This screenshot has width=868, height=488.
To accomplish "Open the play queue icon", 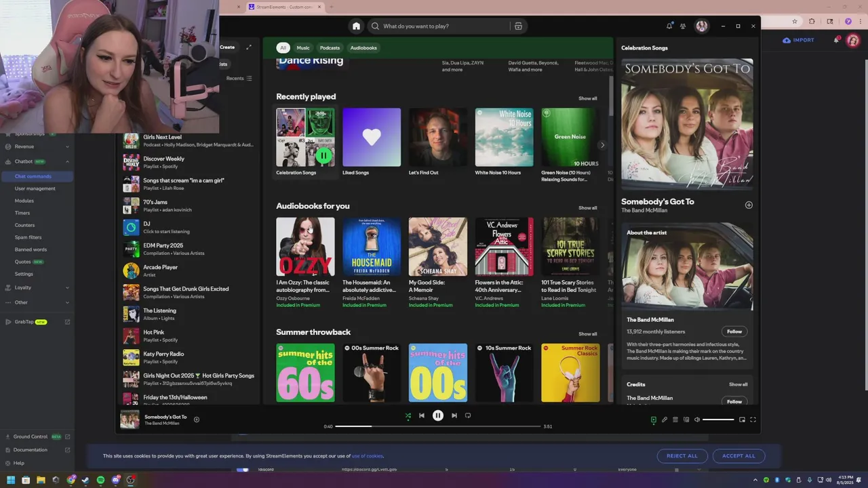I will click(x=675, y=420).
